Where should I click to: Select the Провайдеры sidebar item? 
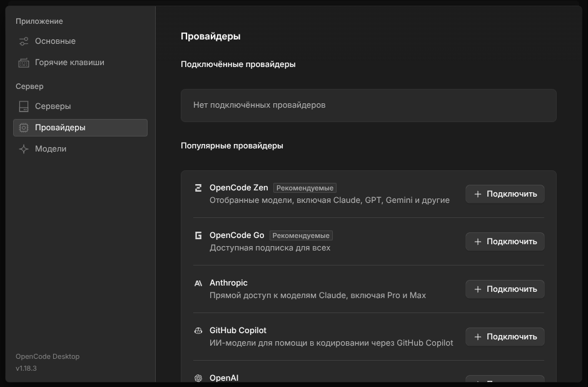(80, 128)
